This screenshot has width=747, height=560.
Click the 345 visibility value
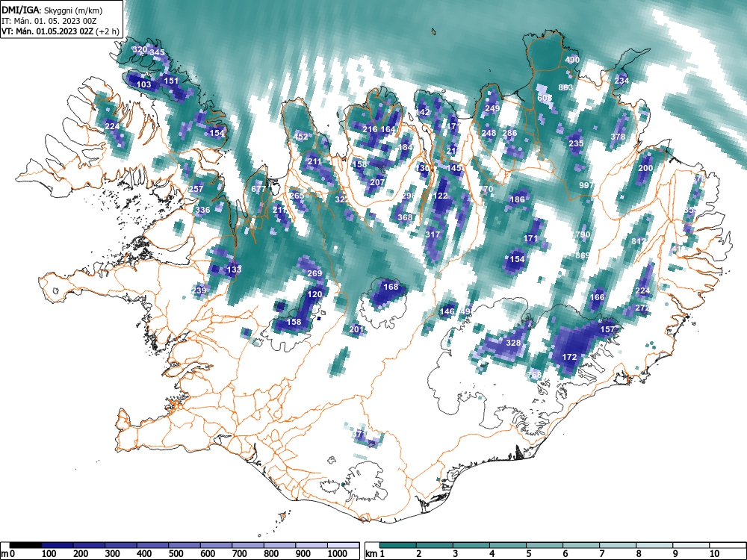(x=157, y=52)
